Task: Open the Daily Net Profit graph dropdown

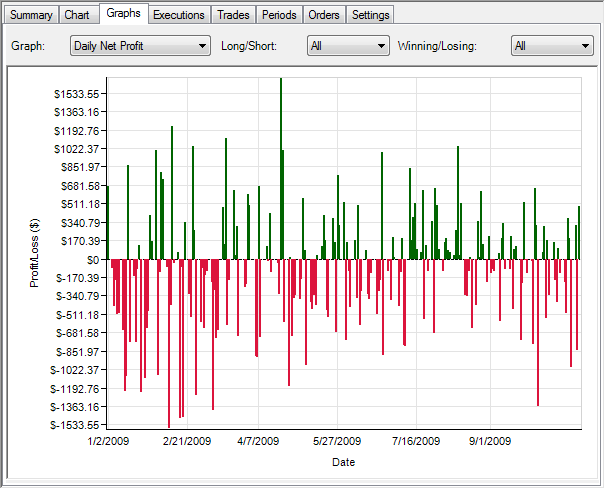Action: (140, 46)
